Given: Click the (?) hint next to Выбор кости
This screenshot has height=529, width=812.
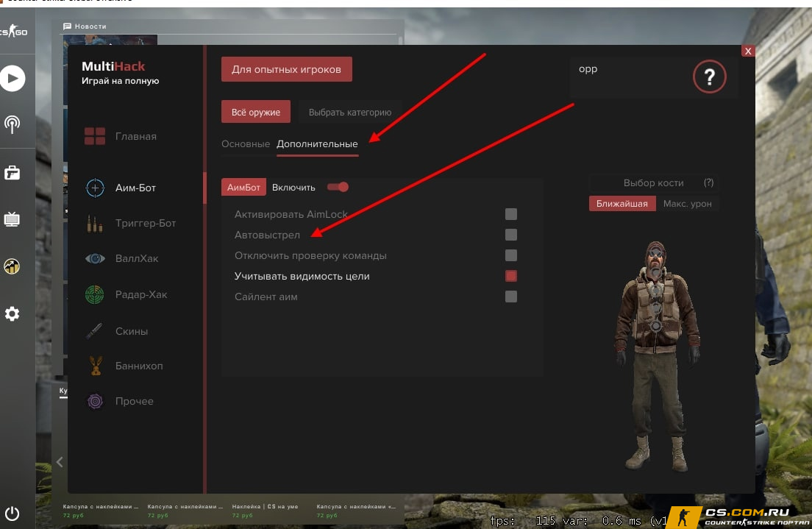Looking at the screenshot, I should [x=708, y=182].
